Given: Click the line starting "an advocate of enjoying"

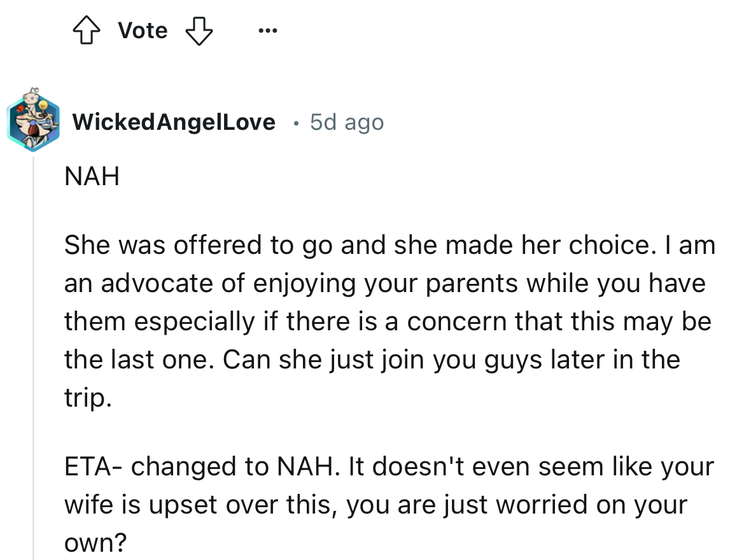Looking at the screenshot, I should 384,283.
